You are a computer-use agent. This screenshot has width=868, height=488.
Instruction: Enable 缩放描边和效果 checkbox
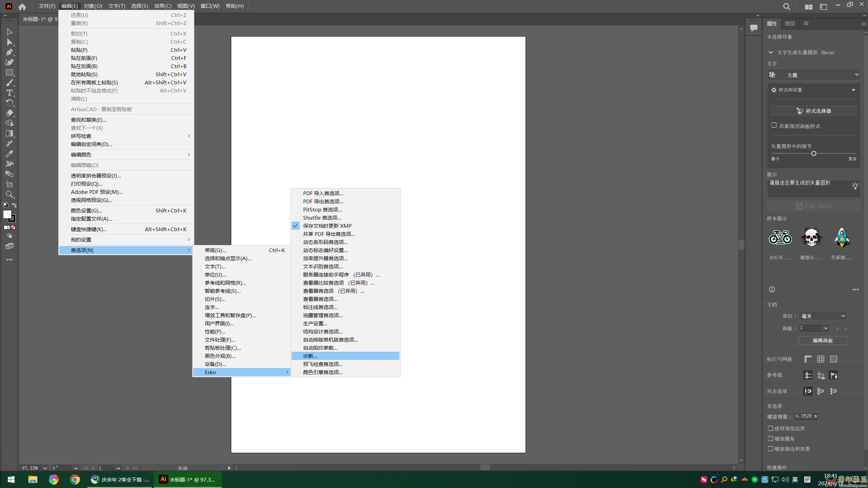(x=771, y=449)
